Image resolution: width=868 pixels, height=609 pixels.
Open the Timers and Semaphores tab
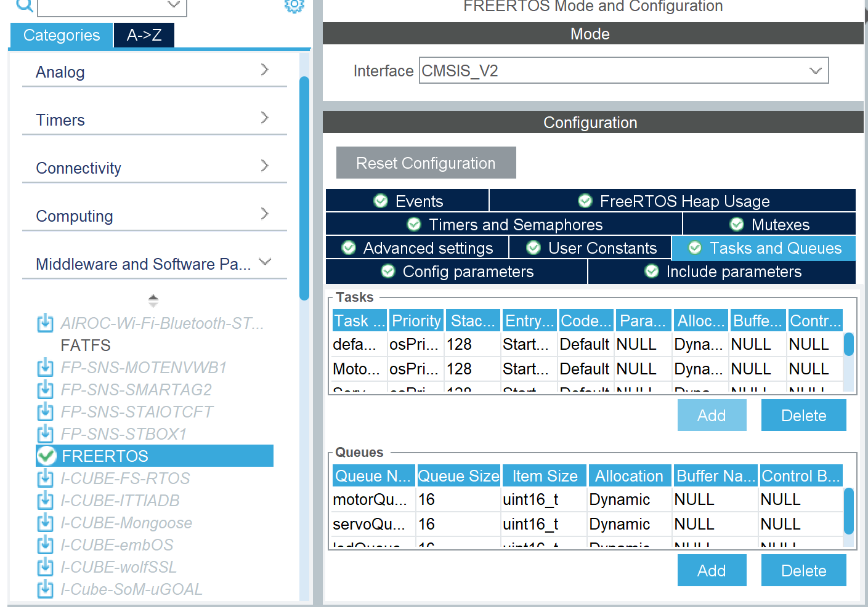point(504,224)
